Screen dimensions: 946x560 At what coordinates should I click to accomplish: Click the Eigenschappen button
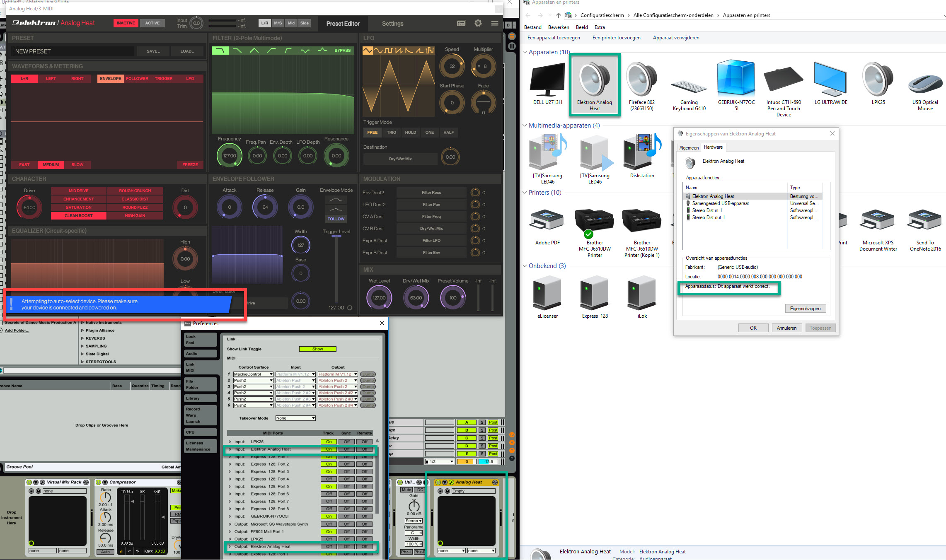point(805,309)
